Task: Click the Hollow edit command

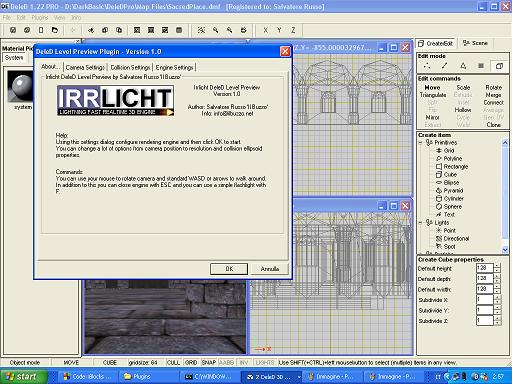Action: (x=463, y=110)
